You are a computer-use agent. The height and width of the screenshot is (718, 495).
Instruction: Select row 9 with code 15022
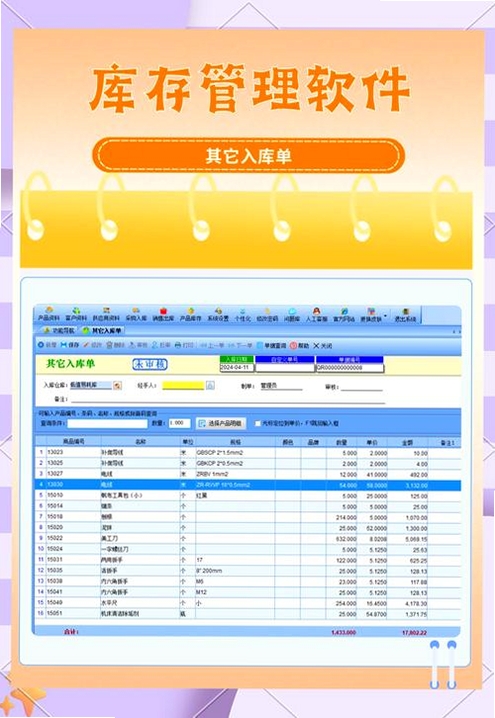pyautogui.click(x=248, y=538)
